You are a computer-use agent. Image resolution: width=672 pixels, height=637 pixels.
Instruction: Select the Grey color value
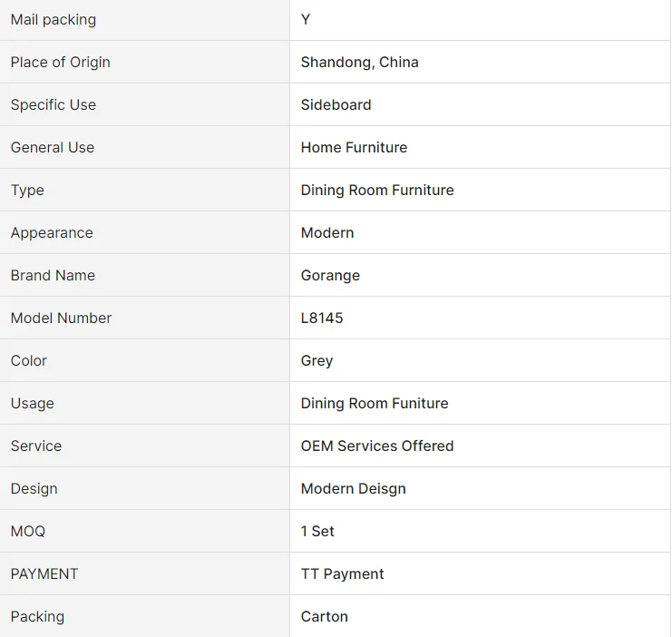(x=317, y=361)
